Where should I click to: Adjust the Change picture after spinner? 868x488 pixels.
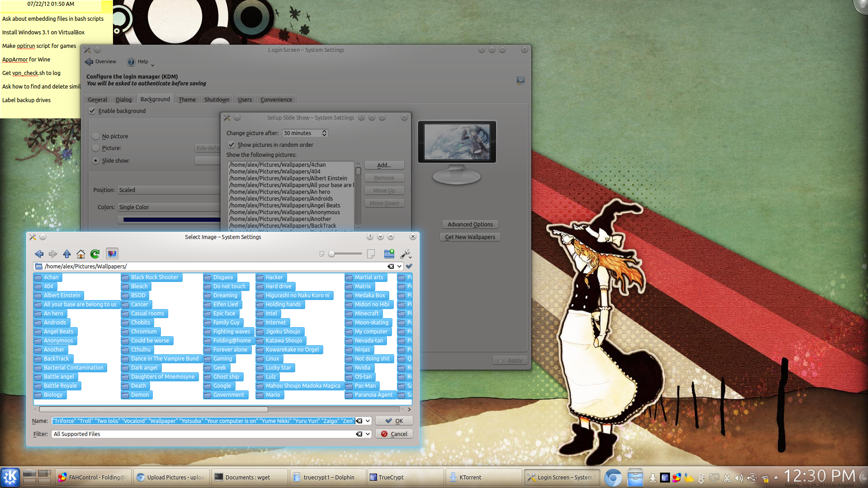click(x=324, y=133)
